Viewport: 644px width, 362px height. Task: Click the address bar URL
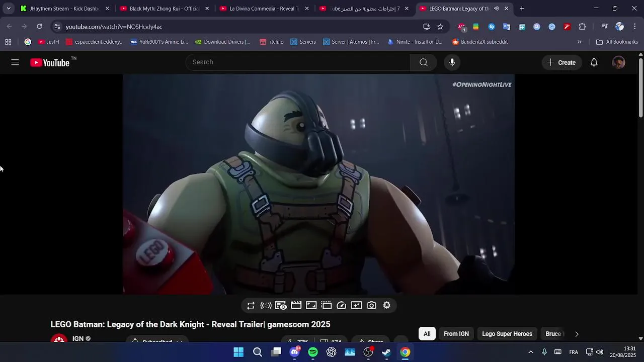[x=114, y=27]
